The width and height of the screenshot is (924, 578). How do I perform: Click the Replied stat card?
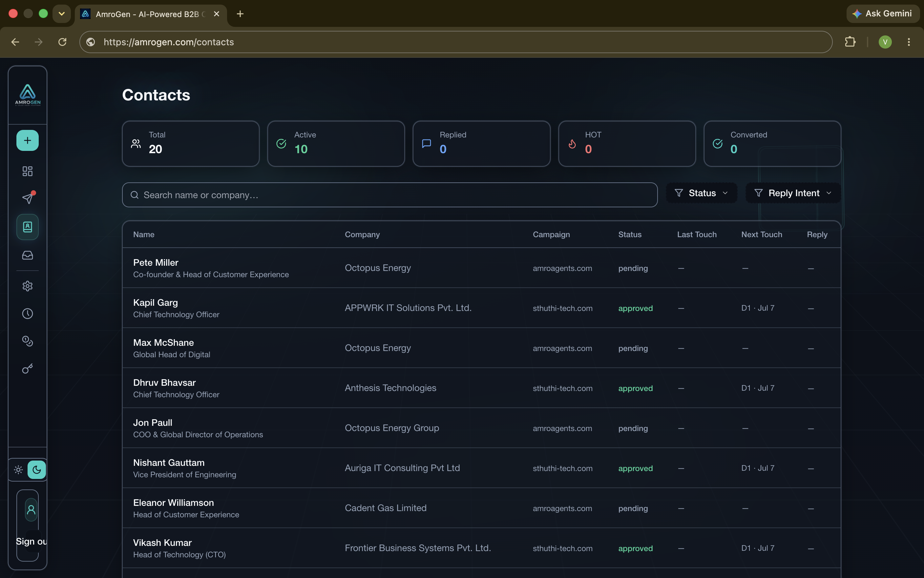pos(481,144)
